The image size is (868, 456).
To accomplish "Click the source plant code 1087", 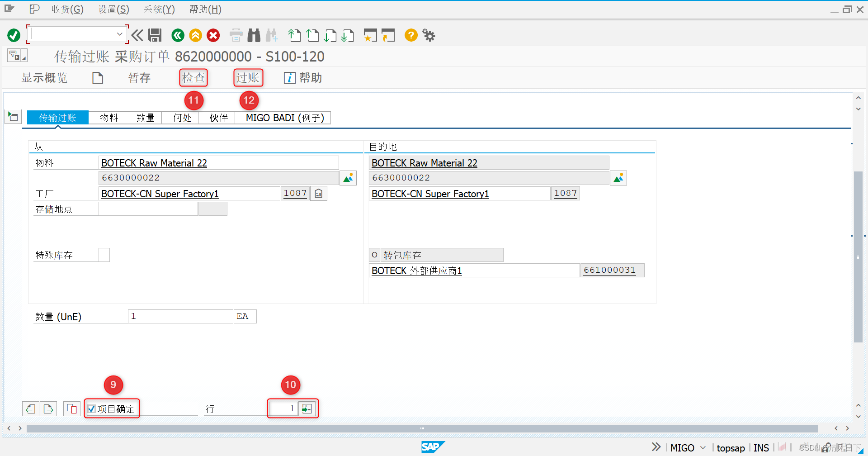I will (295, 193).
